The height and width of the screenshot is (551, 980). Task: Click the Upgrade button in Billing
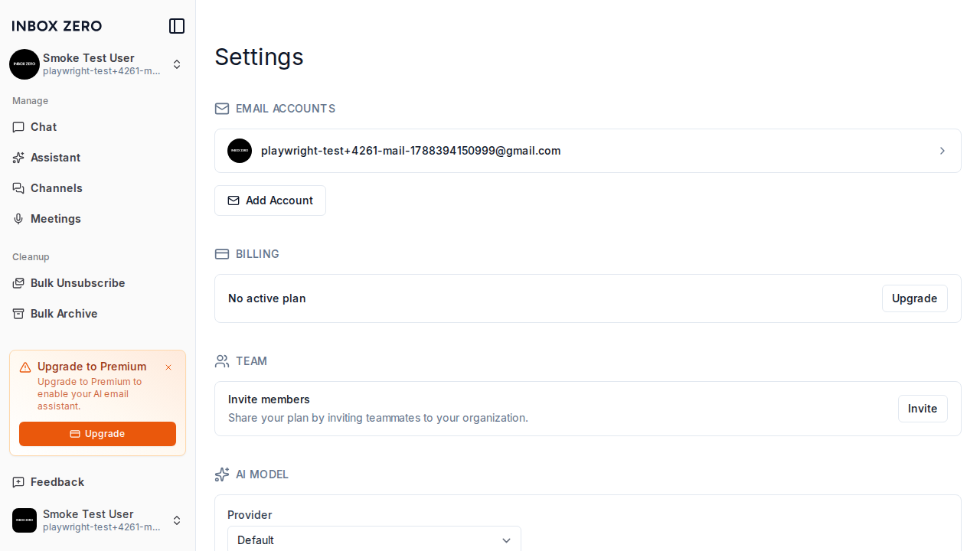(x=915, y=298)
